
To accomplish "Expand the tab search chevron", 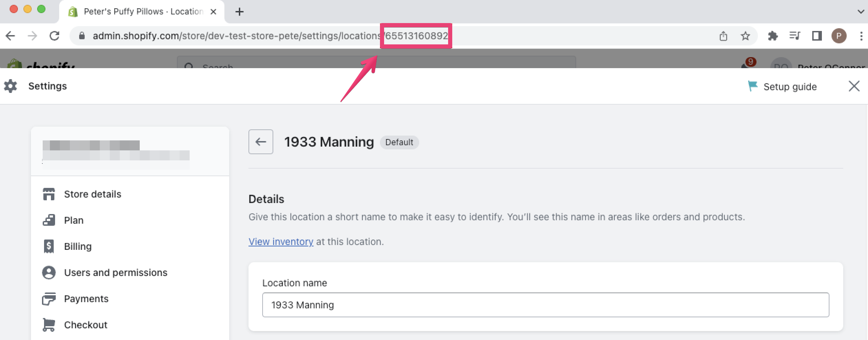I will click(860, 12).
